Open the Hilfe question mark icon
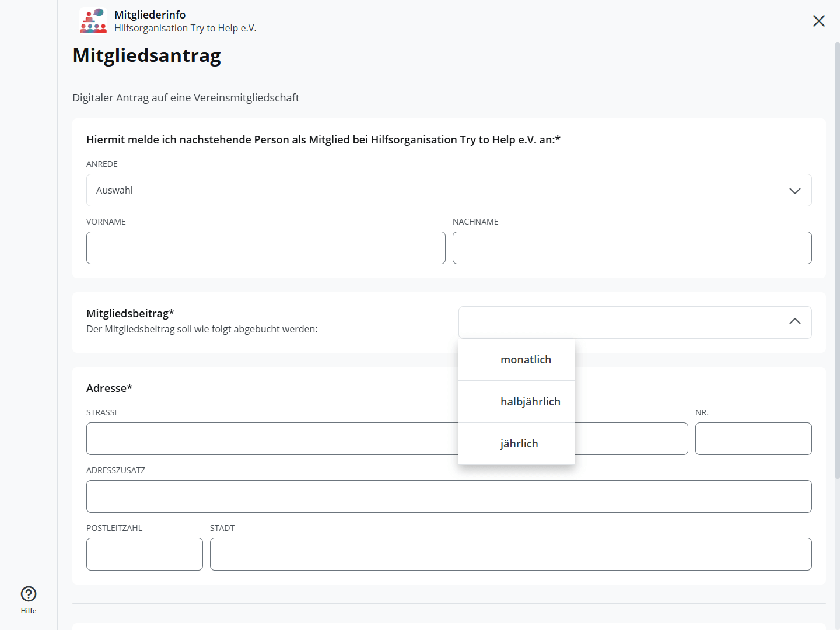 pos(29,594)
